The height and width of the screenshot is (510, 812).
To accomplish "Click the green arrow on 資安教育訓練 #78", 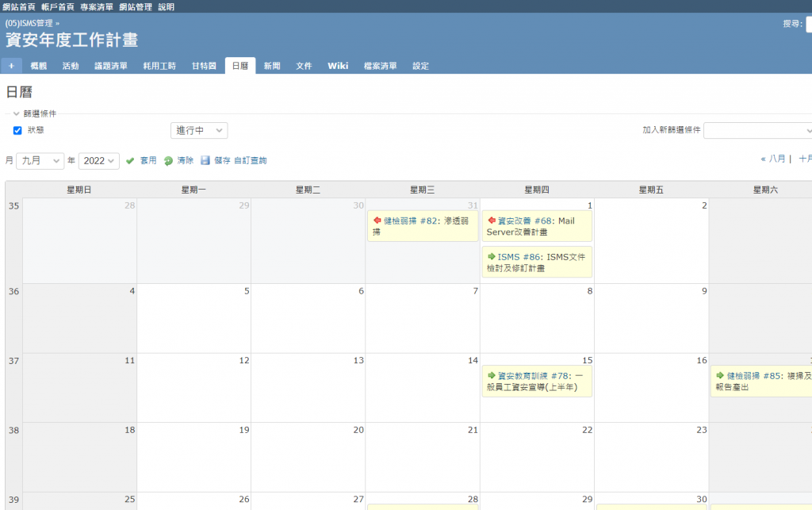I will coord(492,376).
